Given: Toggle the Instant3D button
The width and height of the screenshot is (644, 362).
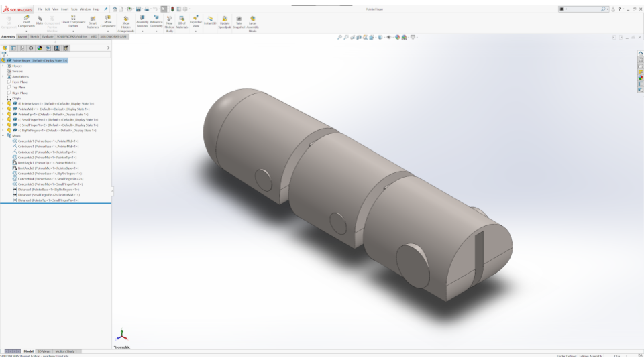Looking at the screenshot, I should pos(210,22).
